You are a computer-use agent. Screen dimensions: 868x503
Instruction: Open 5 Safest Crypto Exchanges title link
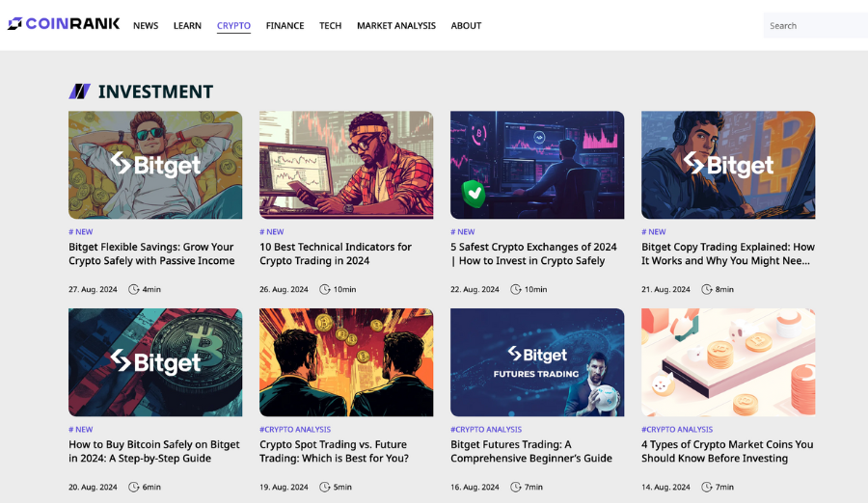[x=533, y=254]
